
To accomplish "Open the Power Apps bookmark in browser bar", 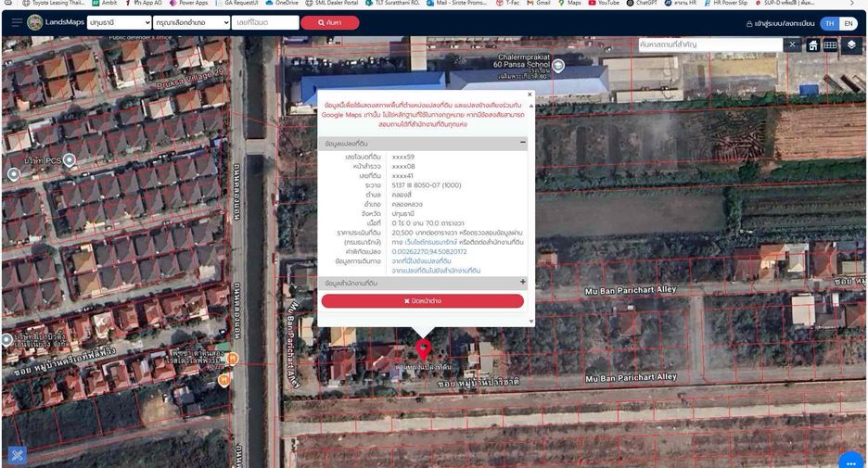I will tap(188, 3).
